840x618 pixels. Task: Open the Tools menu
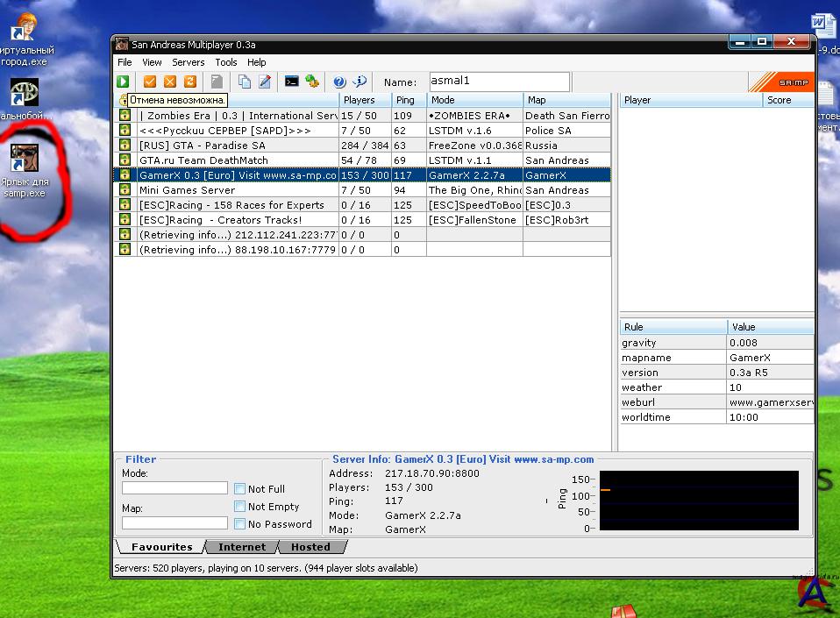point(226,62)
